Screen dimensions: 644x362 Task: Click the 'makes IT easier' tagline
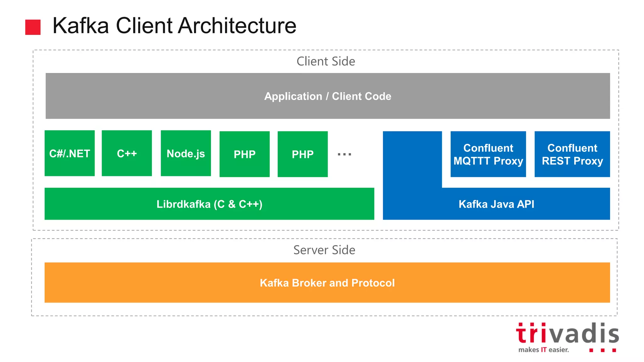coord(543,350)
